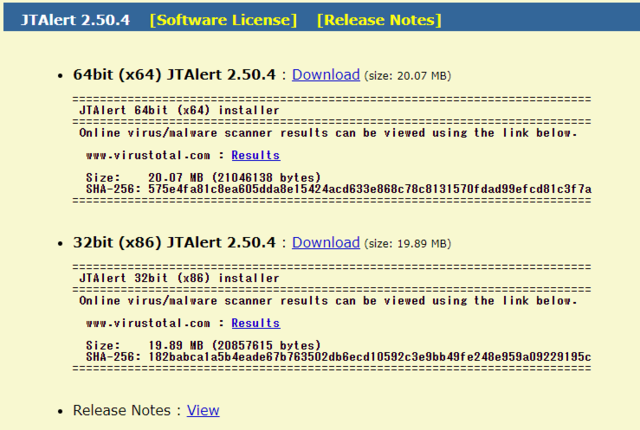
Task: Click the JTAlert 2.50.4 header title
Action: tap(75, 20)
